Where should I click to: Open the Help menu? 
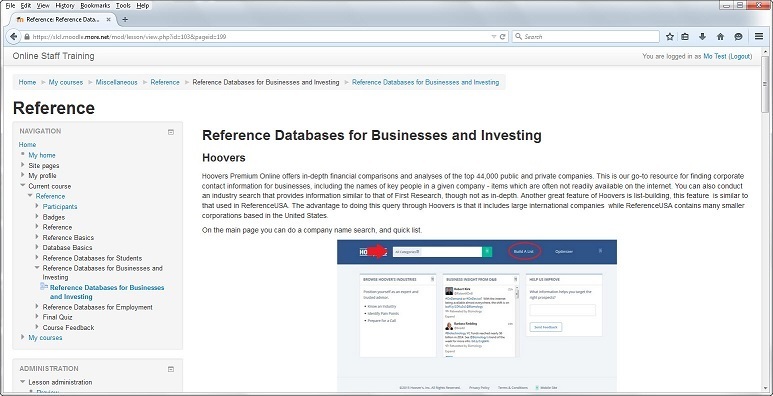pyautogui.click(x=142, y=6)
